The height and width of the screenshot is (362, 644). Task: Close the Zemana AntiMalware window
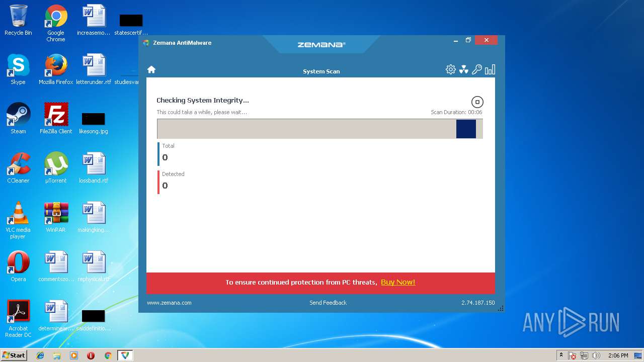pos(486,40)
